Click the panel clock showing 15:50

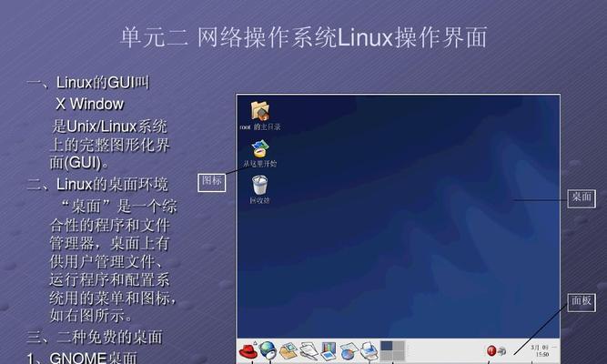pyautogui.click(x=542, y=351)
